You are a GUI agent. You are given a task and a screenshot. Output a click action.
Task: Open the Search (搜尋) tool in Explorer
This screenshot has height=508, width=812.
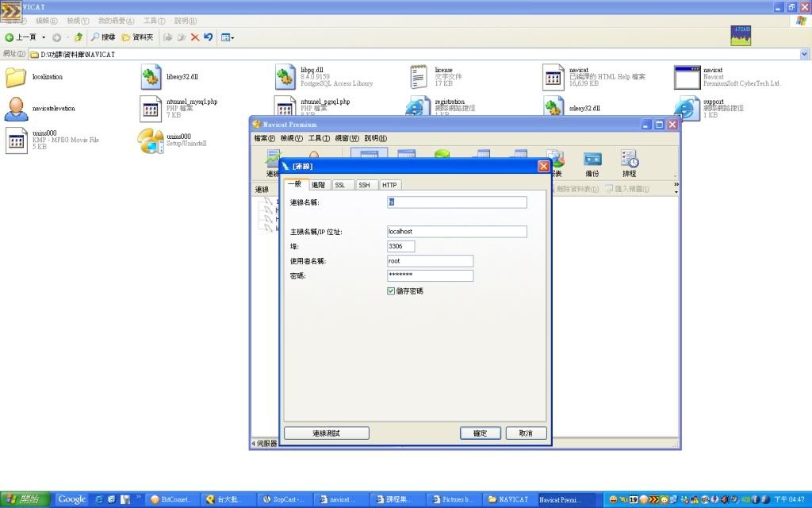point(103,37)
